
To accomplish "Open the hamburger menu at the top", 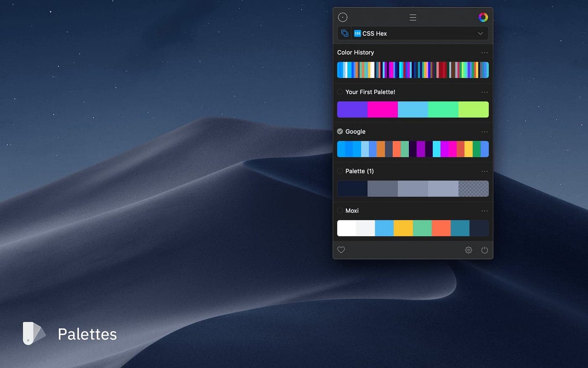I will coord(412,17).
